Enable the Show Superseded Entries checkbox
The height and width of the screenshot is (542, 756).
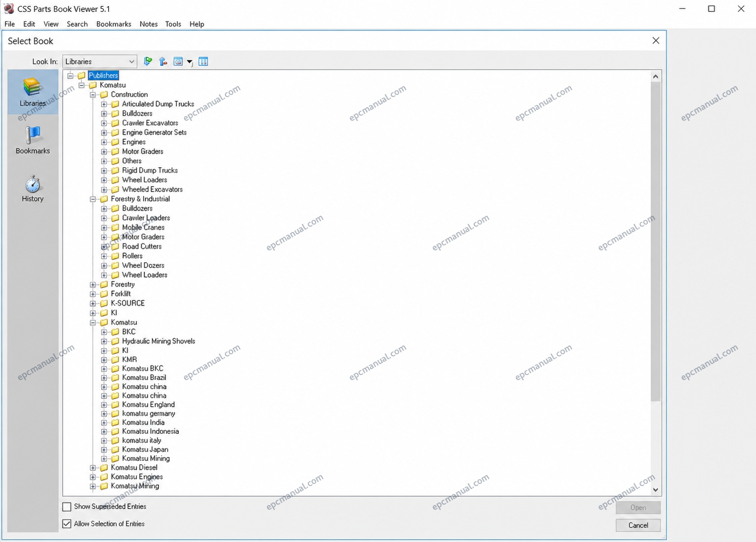point(67,507)
